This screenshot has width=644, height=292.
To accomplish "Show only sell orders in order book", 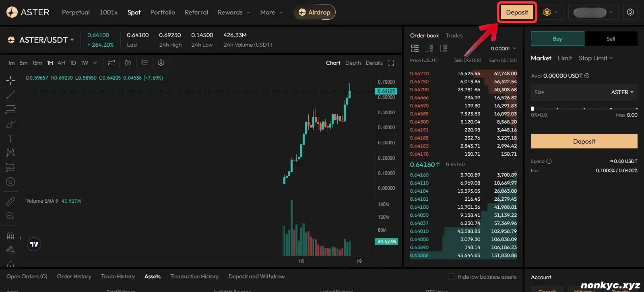I will [x=444, y=48].
